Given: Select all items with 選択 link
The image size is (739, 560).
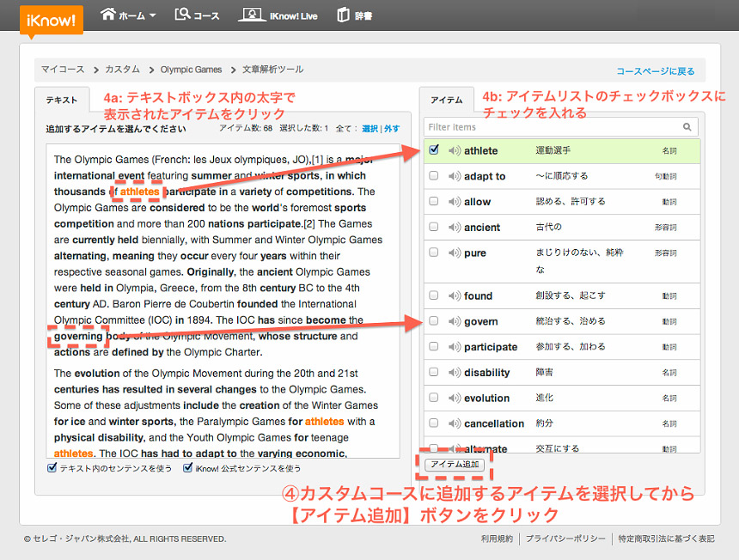Looking at the screenshot, I should 369,129.
